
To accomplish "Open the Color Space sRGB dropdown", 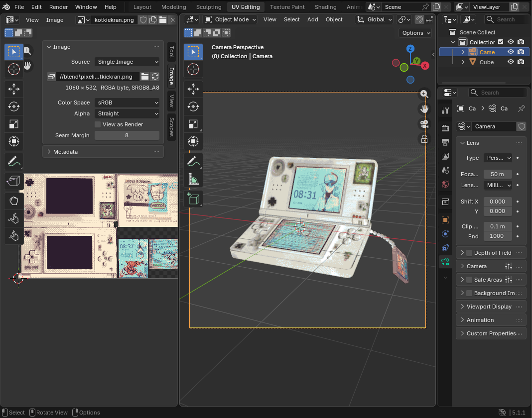I will (127, 103).
